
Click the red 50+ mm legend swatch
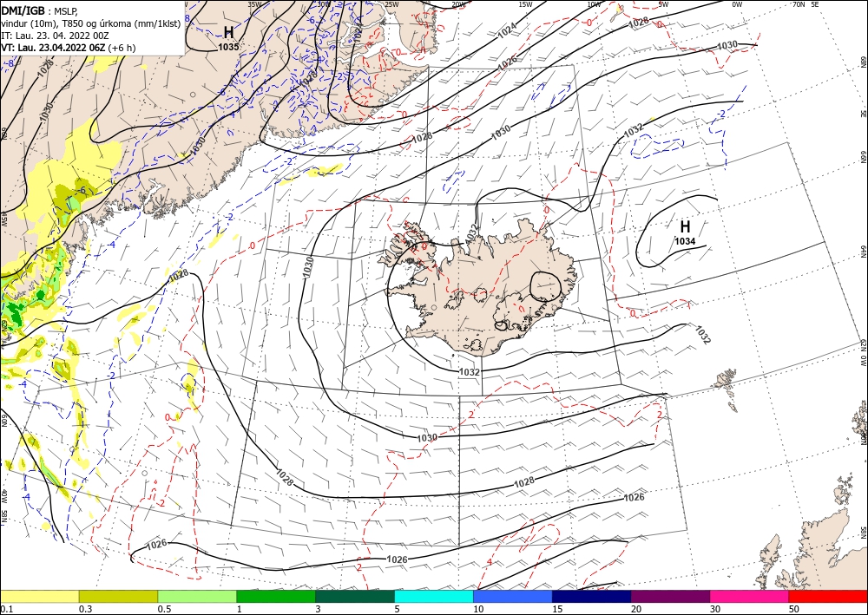tap(828, 596)
